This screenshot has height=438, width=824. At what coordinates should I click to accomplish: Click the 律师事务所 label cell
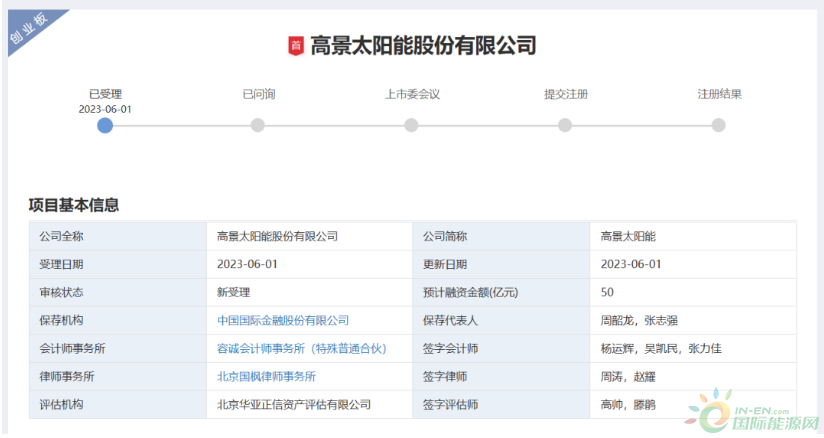click(x=118, y=376)
